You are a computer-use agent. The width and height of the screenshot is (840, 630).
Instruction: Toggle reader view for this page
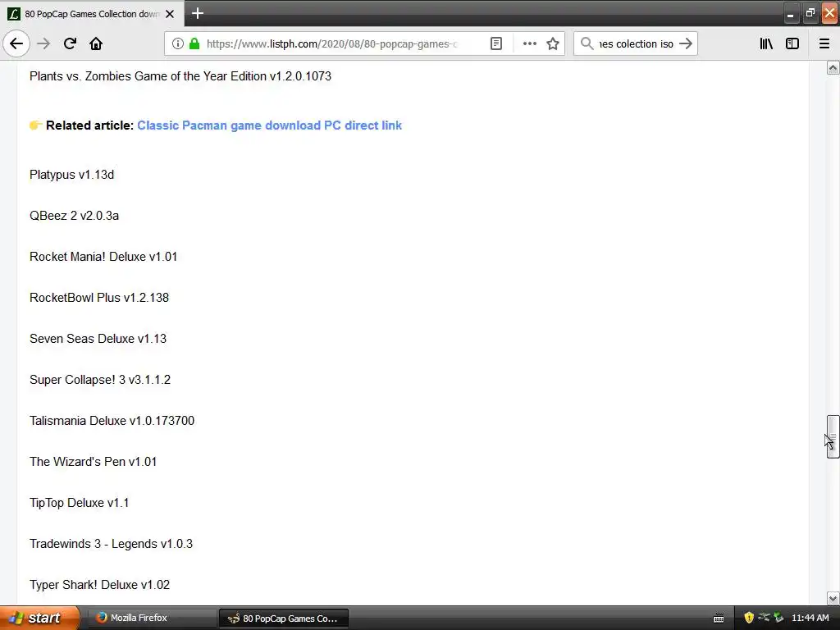pos(496,44)
